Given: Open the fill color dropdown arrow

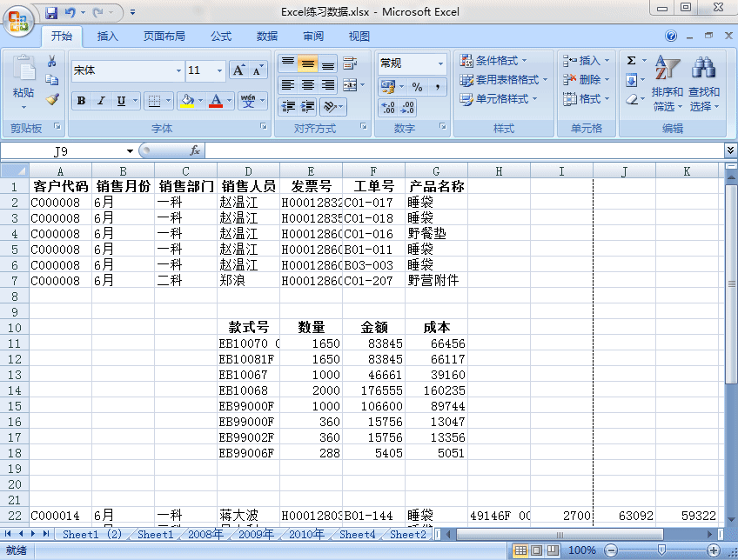Looking at the screenshot, I should 200,100.
